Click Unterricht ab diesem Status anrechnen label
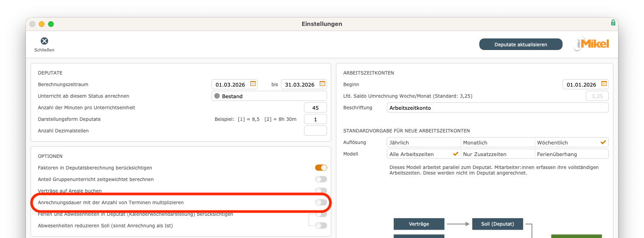644x238 pixels. pyautogui.click(x=83, y=96)
